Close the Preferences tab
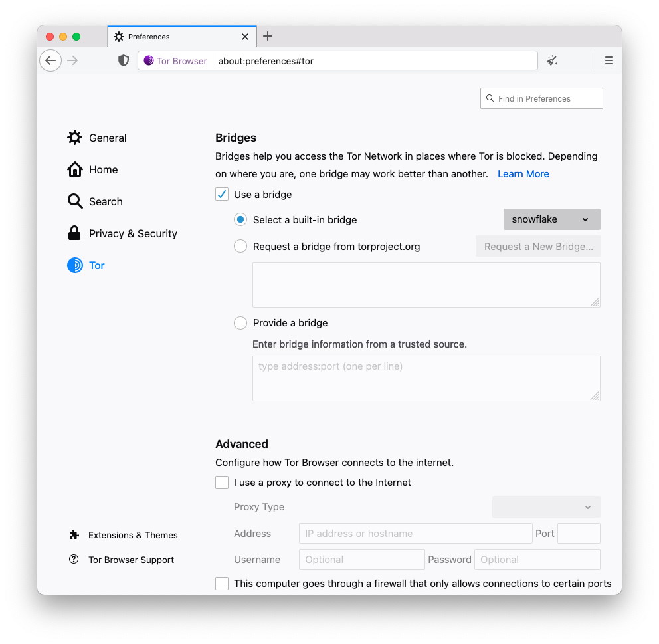Screen dimensions: 659x644 [x=245, y=37]
